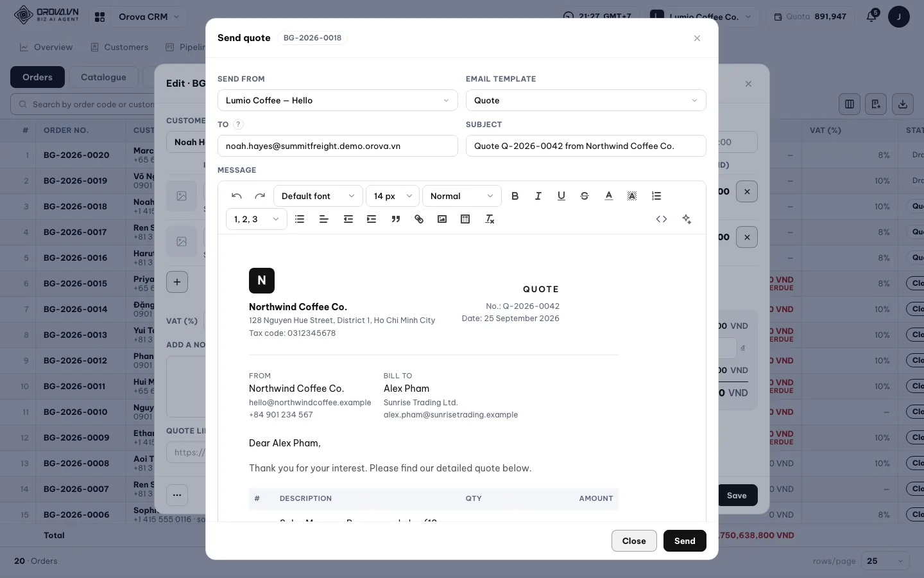The height and width of the screenshot is (578, 924).
Task: Open the 1, 2, 3 numbered list dropdown
Action: click(257, 219)
